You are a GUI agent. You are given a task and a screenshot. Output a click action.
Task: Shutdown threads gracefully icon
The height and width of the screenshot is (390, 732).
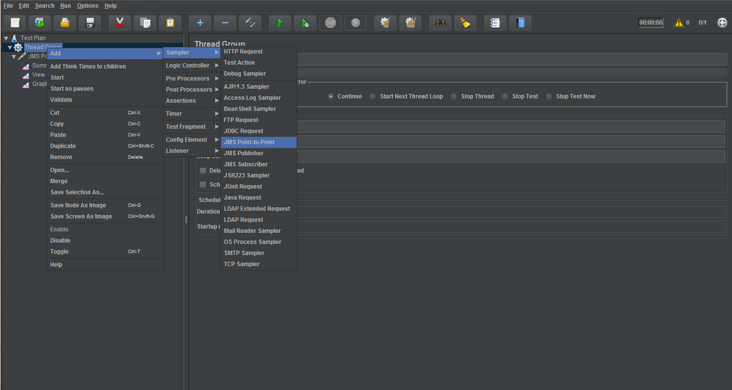tap(355, 23)
